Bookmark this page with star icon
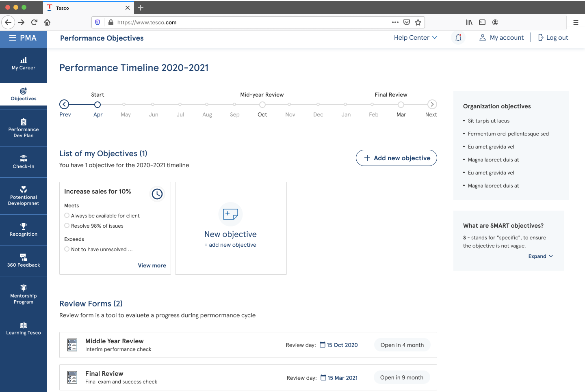This screenshot has width=585, height=392. tap(418, 22)
